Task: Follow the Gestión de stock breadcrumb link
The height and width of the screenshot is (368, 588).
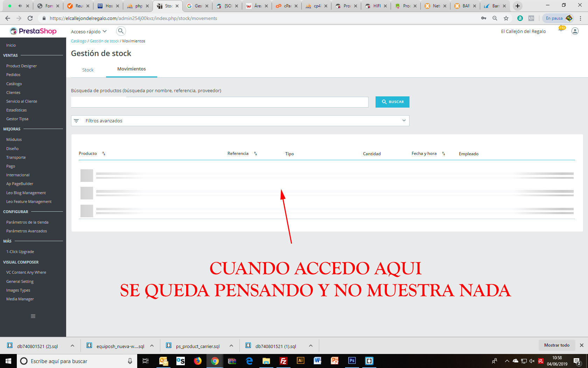Action: (x=104, y=41)
